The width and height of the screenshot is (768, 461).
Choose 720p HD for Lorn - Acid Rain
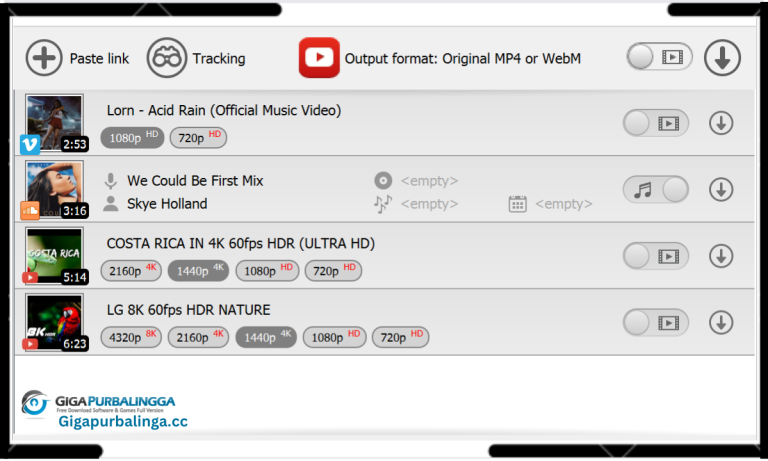tap(198, 137)
